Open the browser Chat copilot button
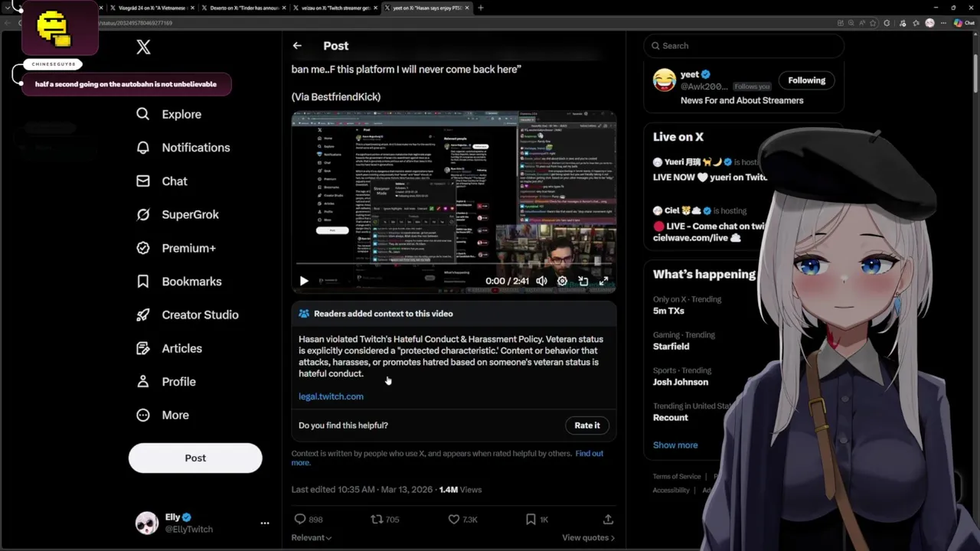 pyautogui.click(x=964, y=23)
